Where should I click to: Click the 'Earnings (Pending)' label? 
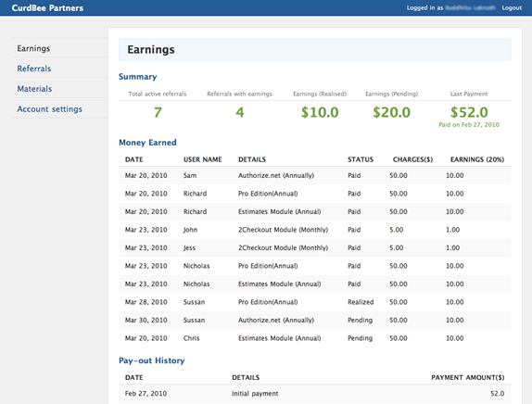click(x=391, y=94)
